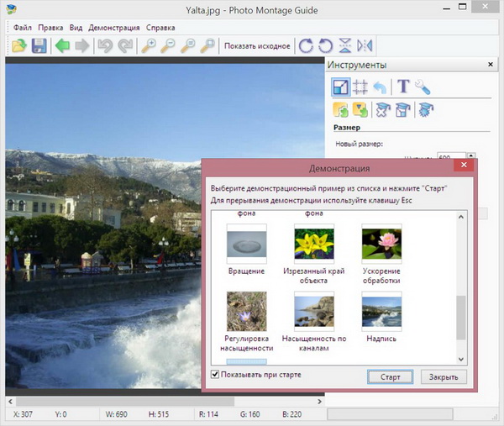Select the resize tool in Инструменты panel
504x426 pixels.
(x=341, y=87)
